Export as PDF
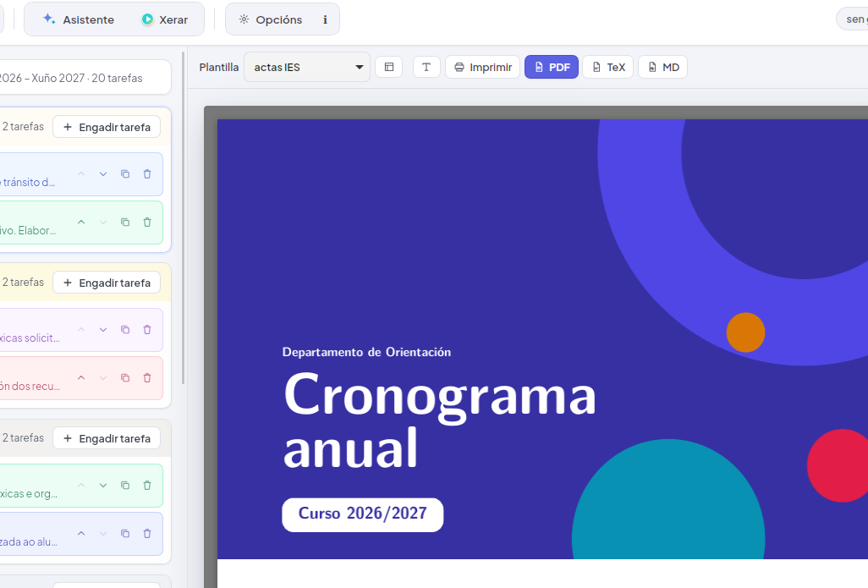The width and height of the screenshot is (868, 588). (x=552, y=67)
